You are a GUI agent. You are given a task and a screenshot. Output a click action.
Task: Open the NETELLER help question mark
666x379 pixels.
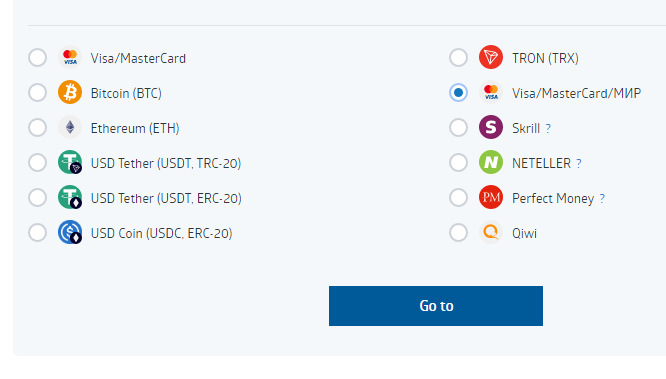[579, 164]
